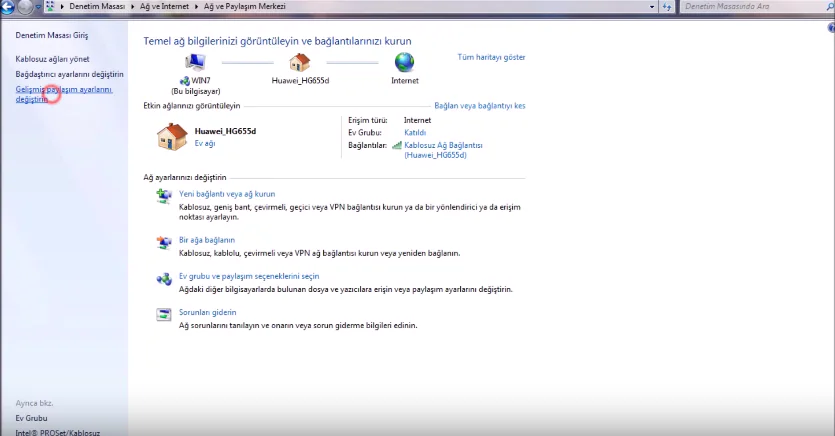Click the (Bu bilgisayar) caption under WIN7
Screen dimensions: 835x436
click(195, 91)
